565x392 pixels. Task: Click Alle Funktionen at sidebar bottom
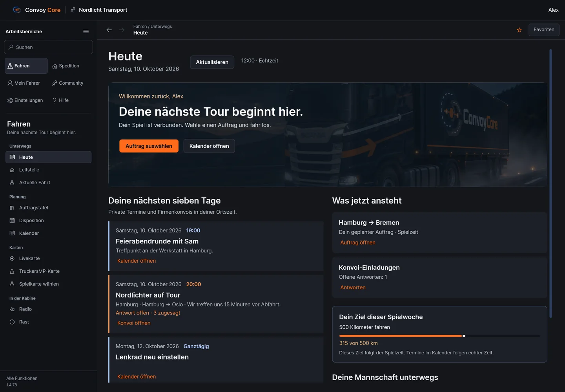(22, 378)
